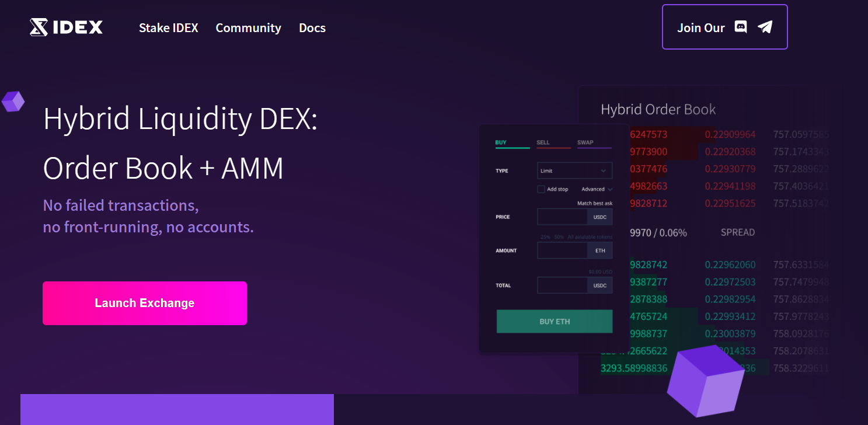The width and height of the screenshot is (868, 425).
Task: Select the 50% amount shortcut
Action: [x=559, y=237]
